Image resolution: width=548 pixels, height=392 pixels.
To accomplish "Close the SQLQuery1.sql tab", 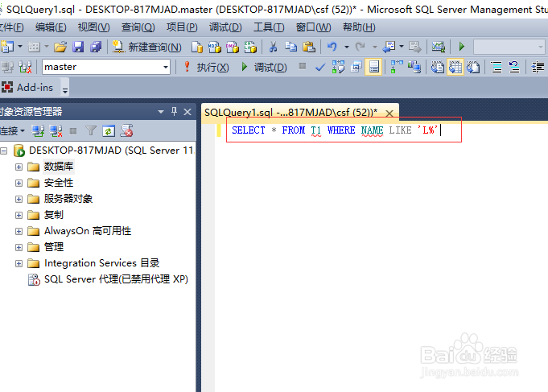I will coord(389,113).
